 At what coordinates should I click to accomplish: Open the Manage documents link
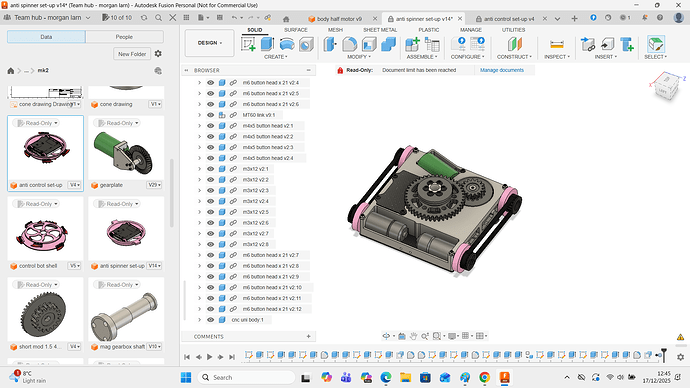pyautogui.click(x=502, y=70)
